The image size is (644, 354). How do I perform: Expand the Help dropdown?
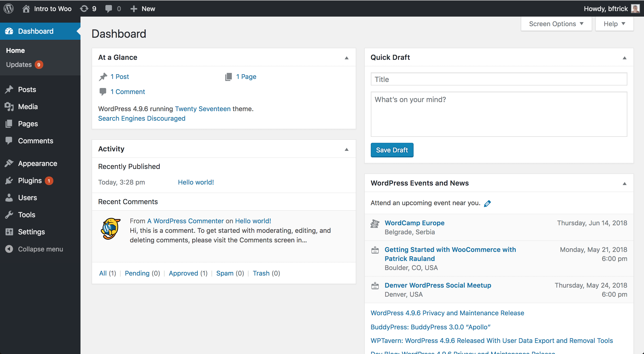point(614,24)
